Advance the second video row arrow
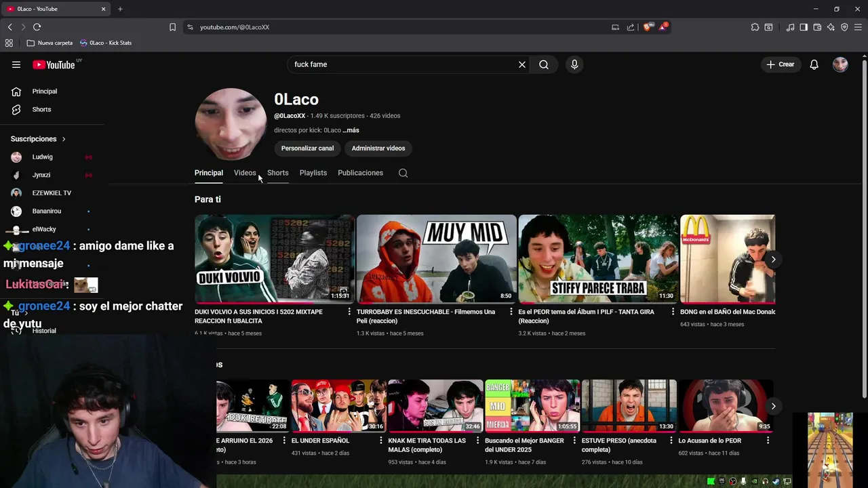 coord(773,406)
